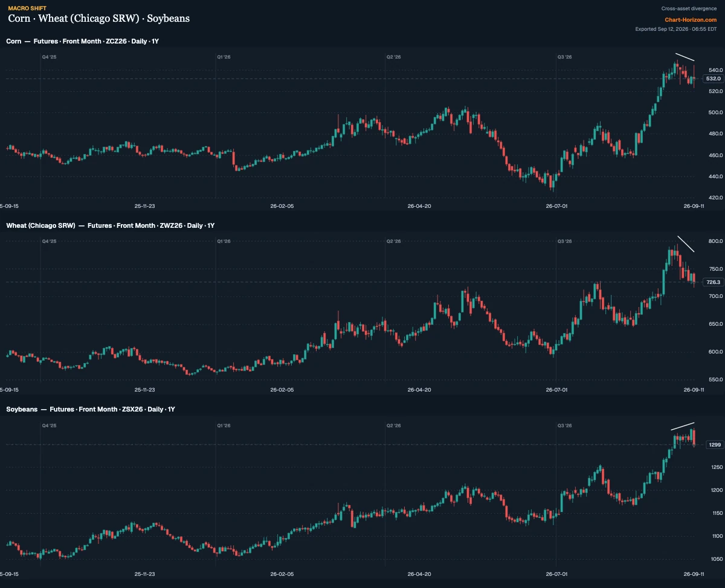
Task: Click the 1100 price label on Soybeans axis
Action: point(717,536)
